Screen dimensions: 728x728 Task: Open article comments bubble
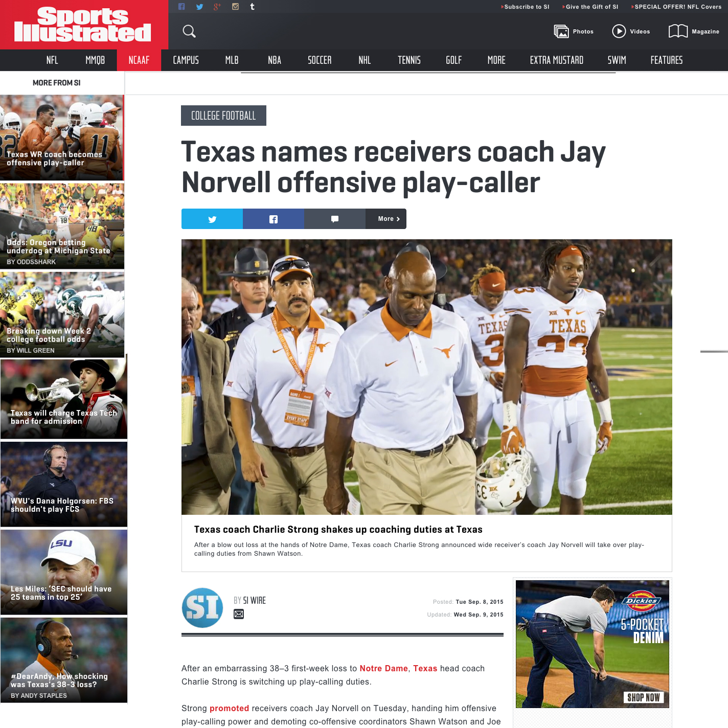(335, 219)
